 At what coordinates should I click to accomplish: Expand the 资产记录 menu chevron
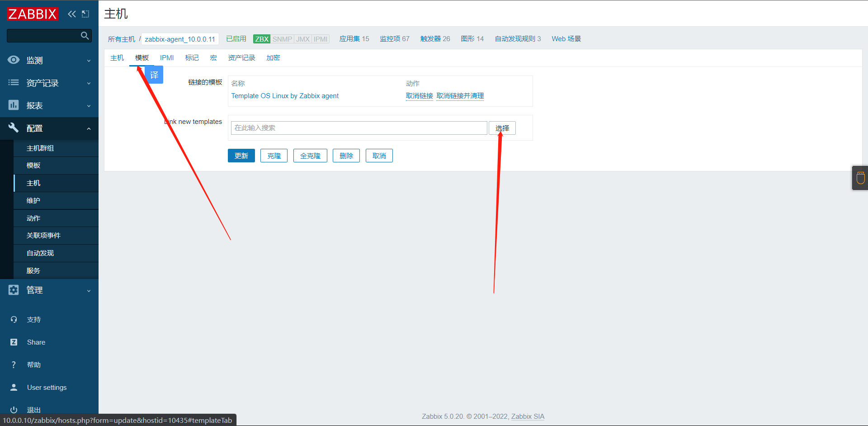pos(89,83)
